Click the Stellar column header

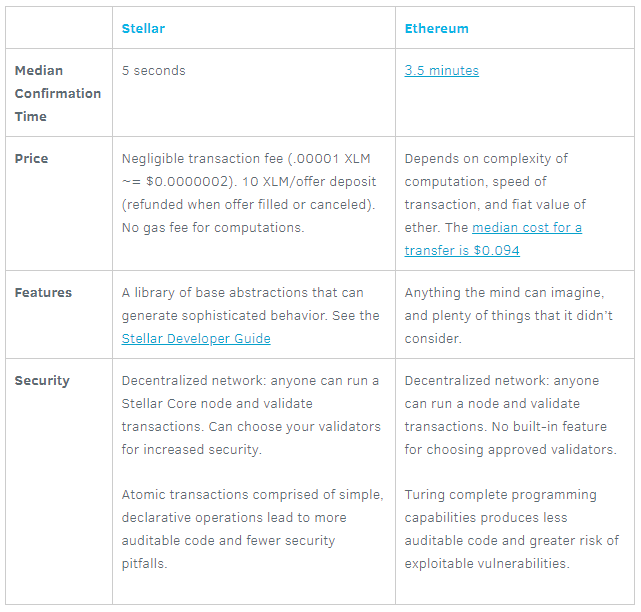pyautogui.click(x=143, y=29)
